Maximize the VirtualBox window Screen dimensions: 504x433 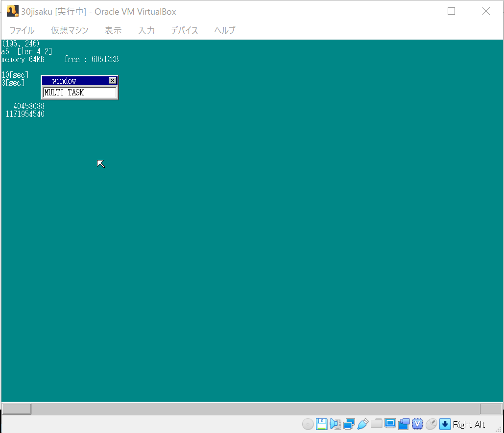[451, 11]
